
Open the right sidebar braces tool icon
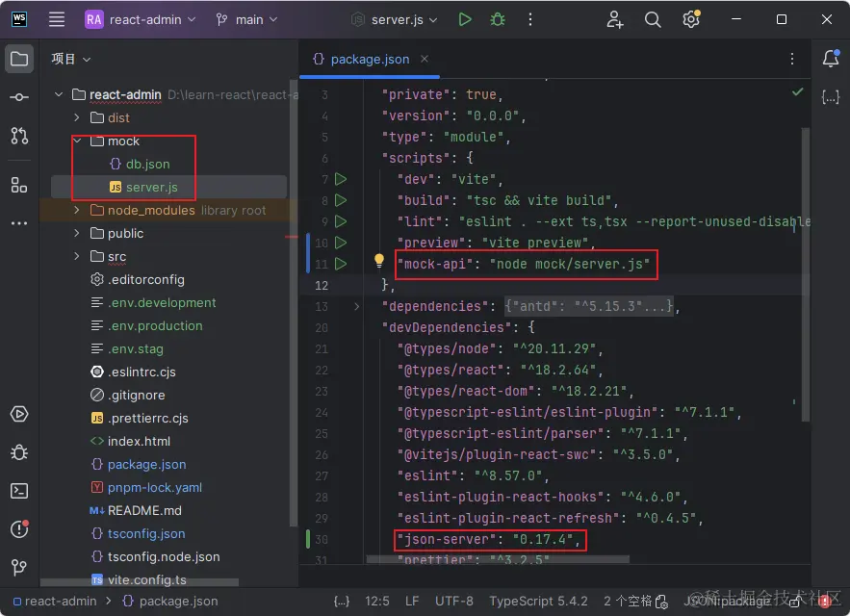point(831,97)
